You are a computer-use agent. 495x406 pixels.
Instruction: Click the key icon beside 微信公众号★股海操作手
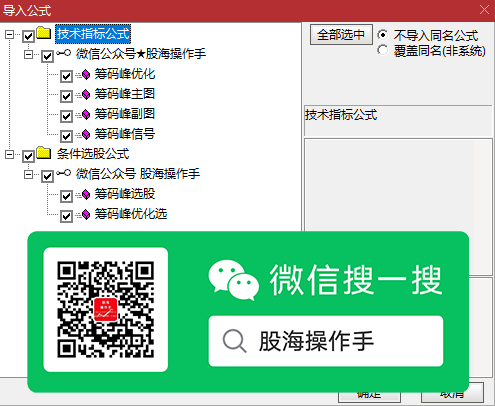pyautogui.click(x=64, y=53)
